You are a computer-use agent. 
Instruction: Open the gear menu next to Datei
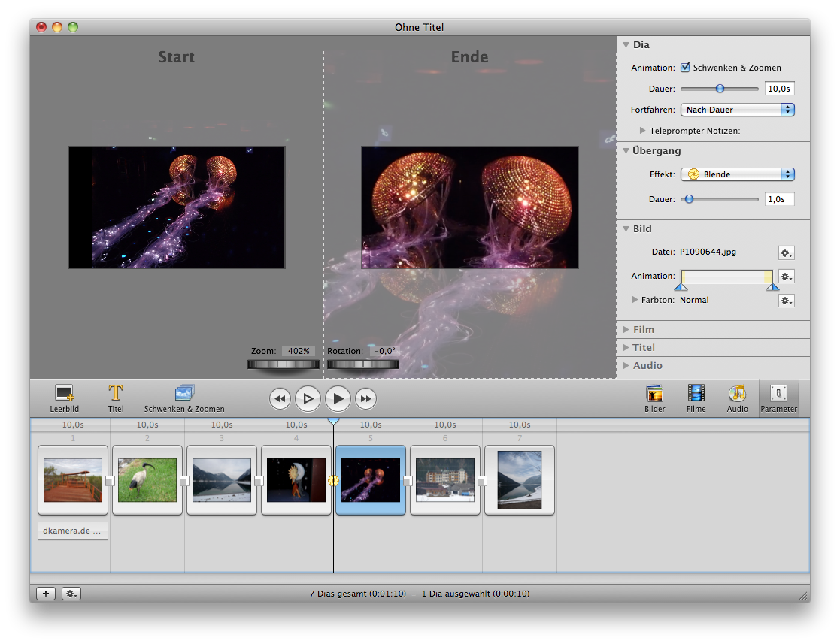click(786, 252)
